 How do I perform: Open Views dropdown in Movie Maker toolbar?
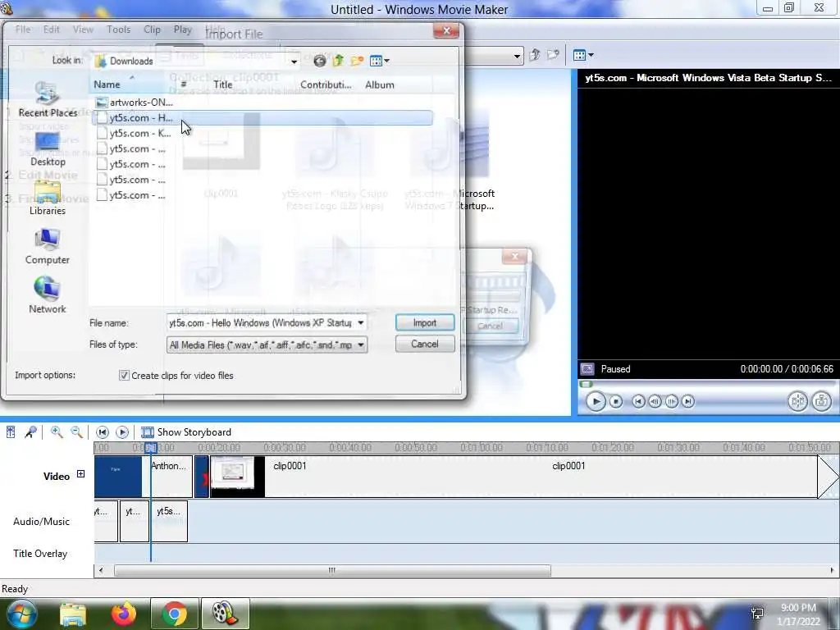583,55
